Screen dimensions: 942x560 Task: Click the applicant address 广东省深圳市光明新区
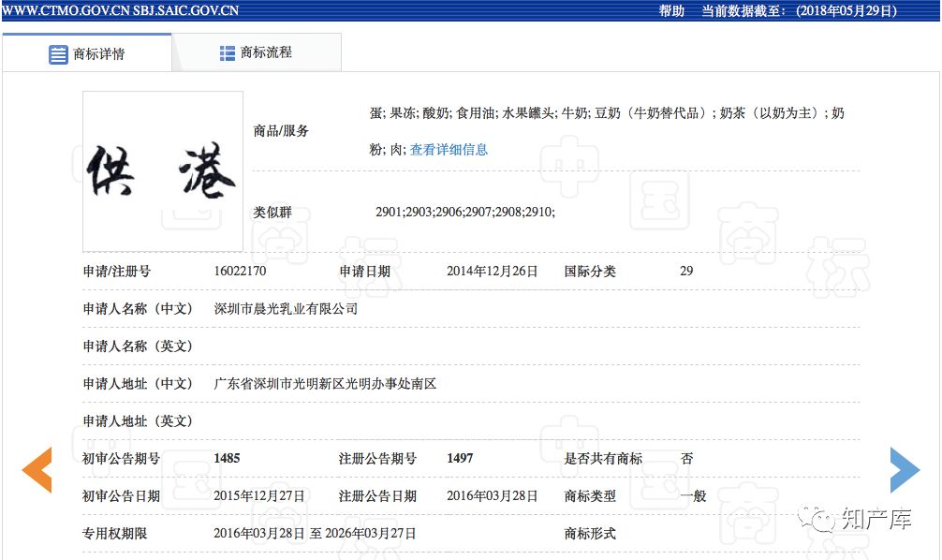pyautogui.click(x=325, y=384)
